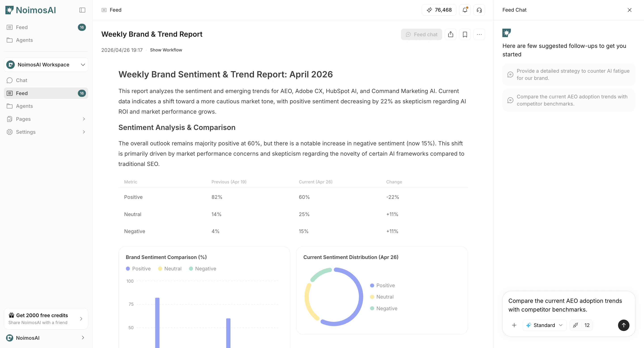Click the Feed chat button
Image resolution: width=644 pixels, height=348 pixels.
tap(422, 34)
